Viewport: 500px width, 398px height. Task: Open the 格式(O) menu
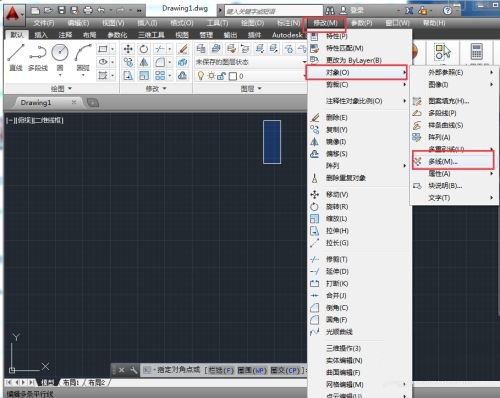point(182,23)
